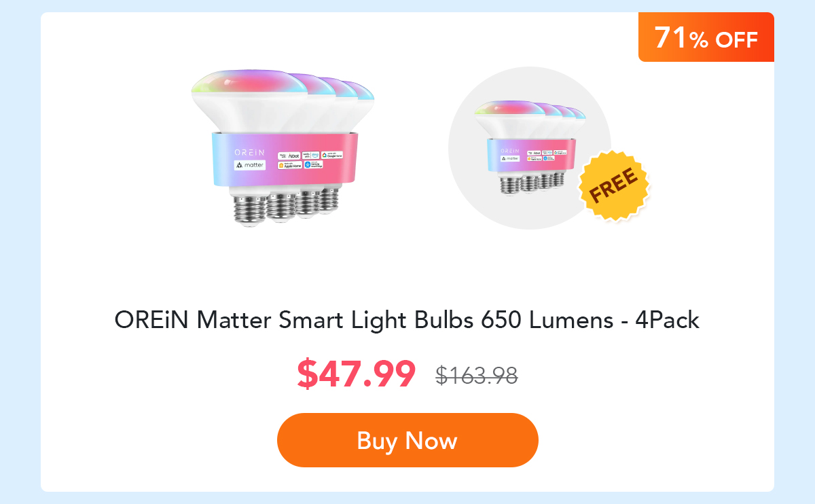815x504 pixels.
Task: Click the $47.99 sale price
Action: pyautogui.click(x=357, y=374)
